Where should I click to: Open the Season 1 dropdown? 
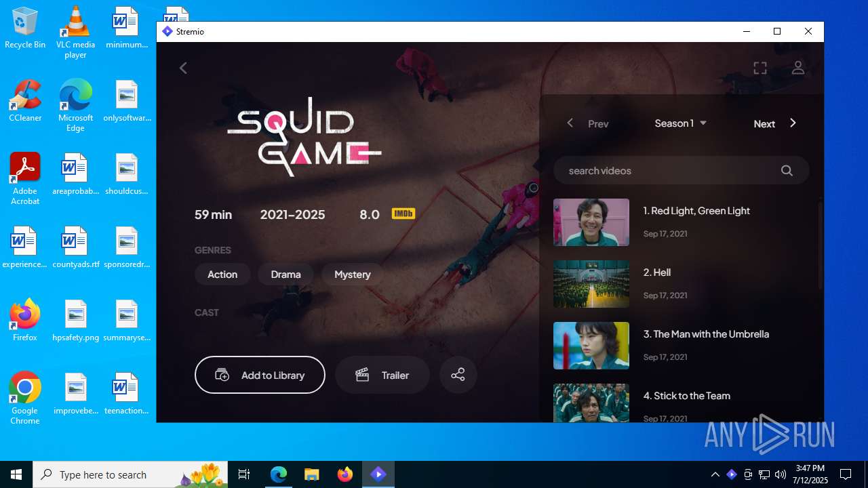[x=680, y=123]
